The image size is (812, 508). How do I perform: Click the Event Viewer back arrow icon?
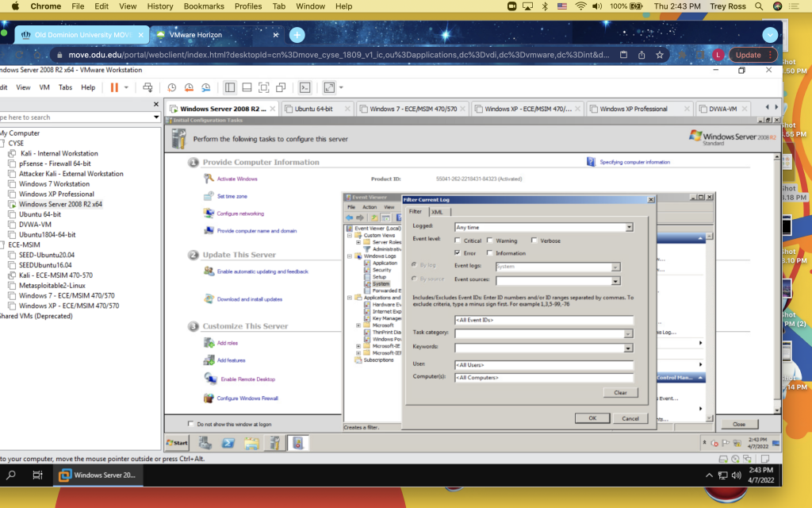tap(350, 217)
